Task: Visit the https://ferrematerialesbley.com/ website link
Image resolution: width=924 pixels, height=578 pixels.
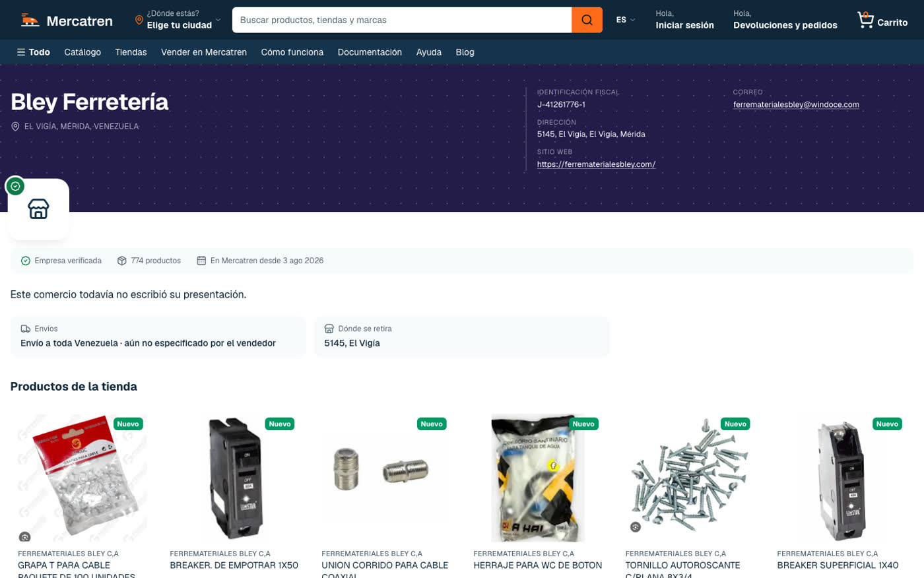Action: pos(596,164)
